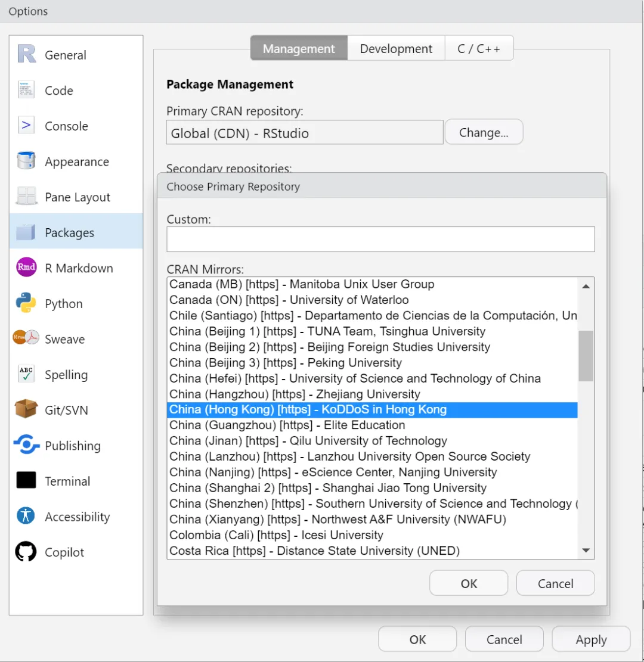Select China (Shanghai 2) Jiao Tong University
644x662 pixels.
pyautogui.click(x=372, y=487)
